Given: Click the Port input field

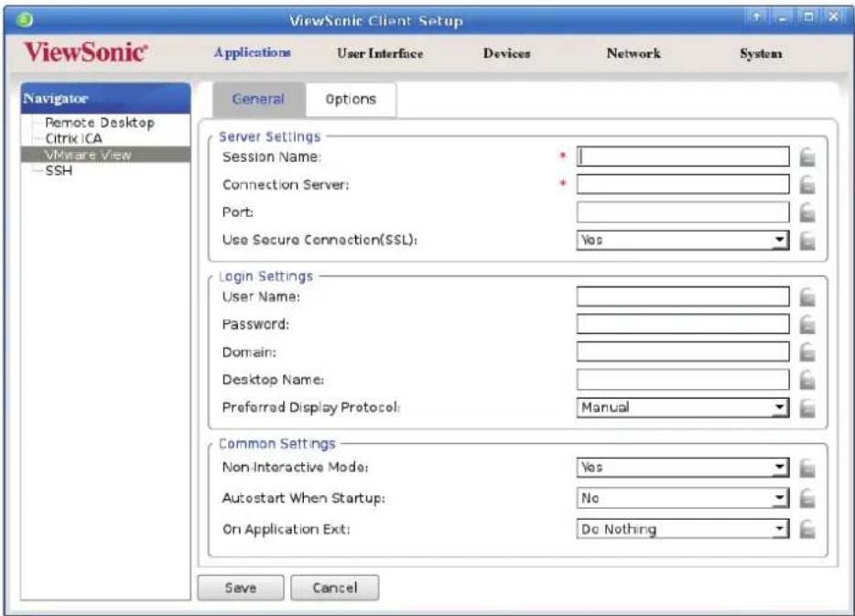Looking at the screenshot, I should click(x=683, y=212).
